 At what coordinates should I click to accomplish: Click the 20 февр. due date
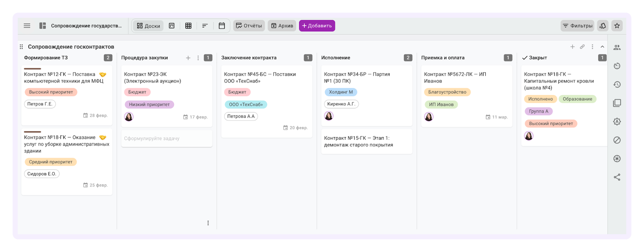click(295, 128)
